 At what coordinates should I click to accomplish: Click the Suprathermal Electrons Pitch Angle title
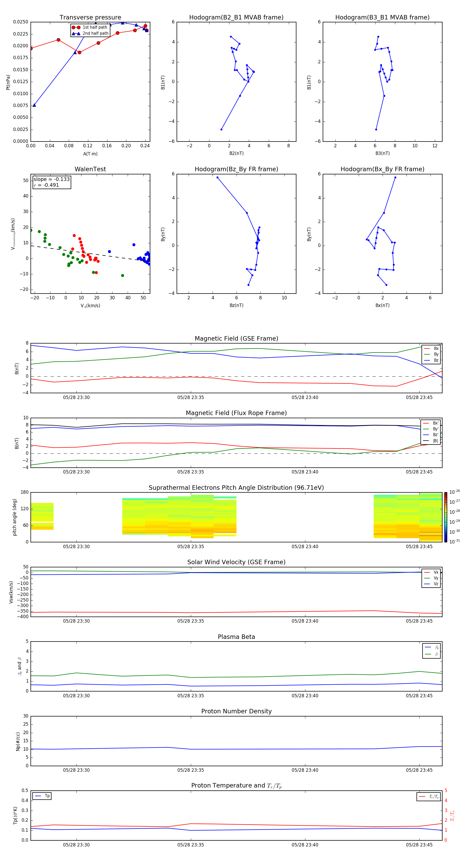pos(236,488)
